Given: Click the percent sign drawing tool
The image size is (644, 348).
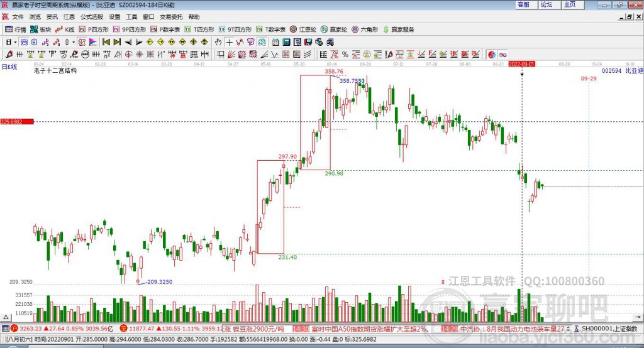Looking at the screenshot, I should pyautogui.click(x=345, y=55).
